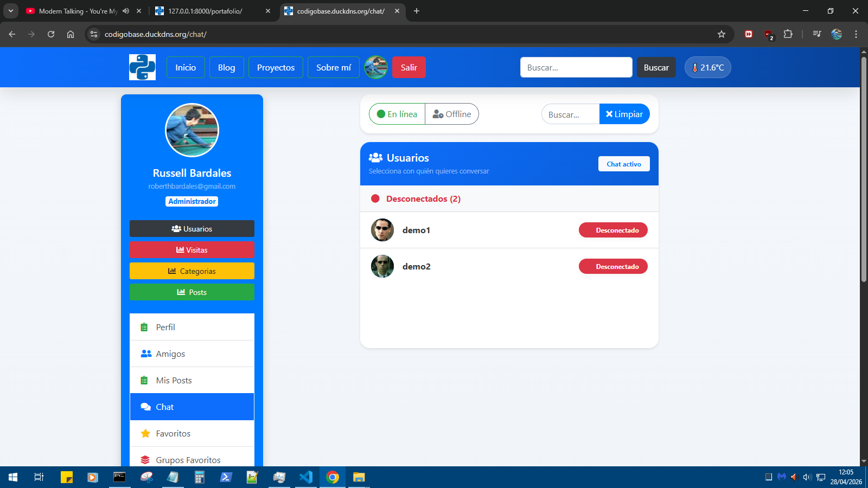Open Task View on the taskbar
This screenshot has width=868, height=488.
39,477
